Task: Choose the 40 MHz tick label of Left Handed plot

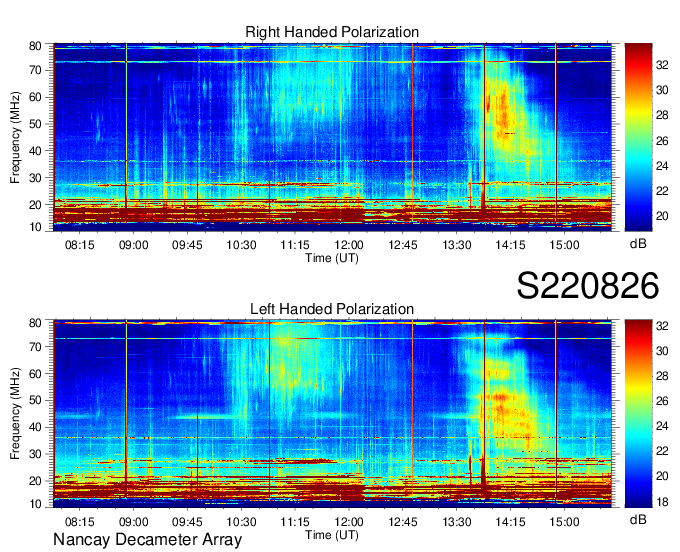Action: click(35, 427)
